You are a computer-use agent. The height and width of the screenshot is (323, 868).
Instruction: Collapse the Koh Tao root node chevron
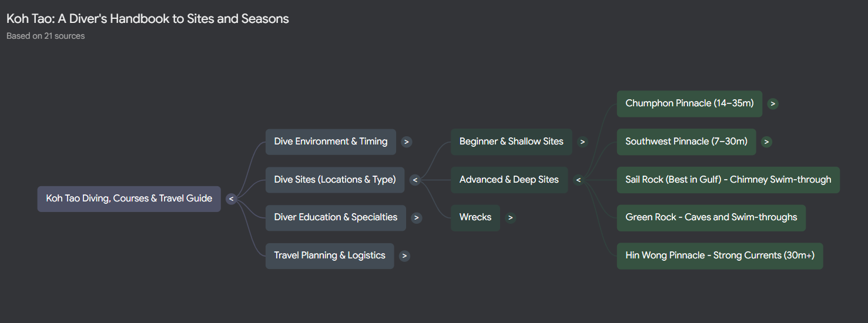231,199
